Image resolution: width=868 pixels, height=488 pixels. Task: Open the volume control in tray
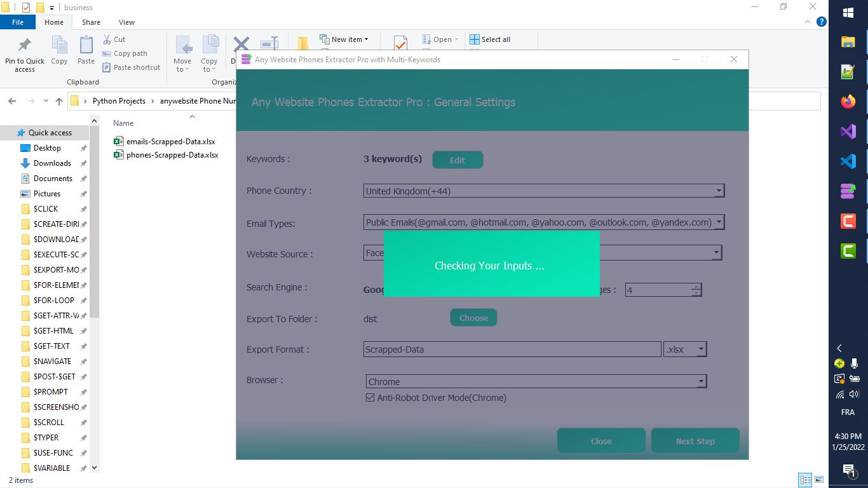point(855,395)
